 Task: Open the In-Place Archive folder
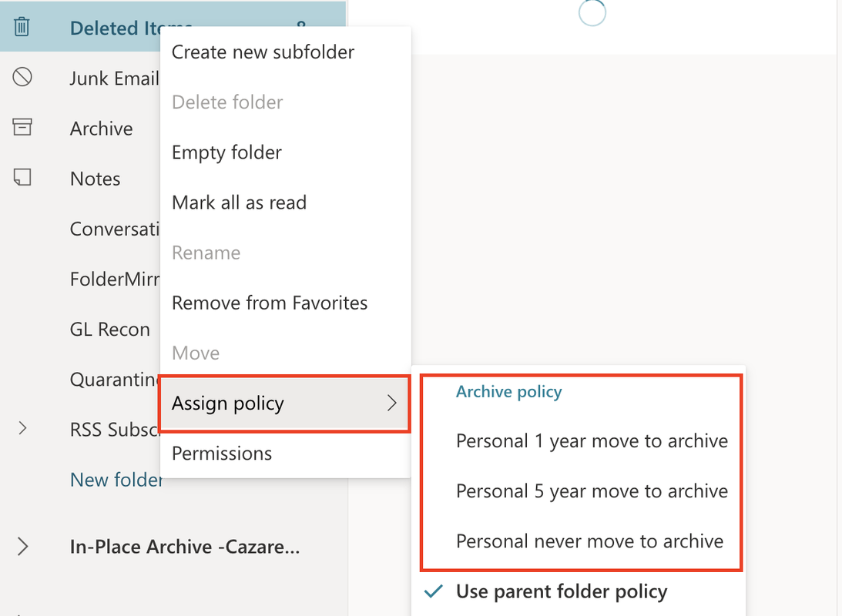[x=184, y=547]
